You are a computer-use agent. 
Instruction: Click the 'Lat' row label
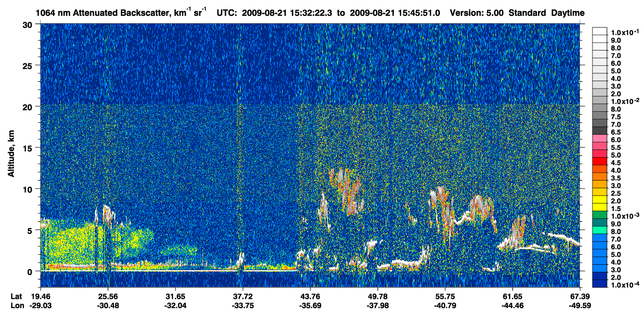click(17, 296)
